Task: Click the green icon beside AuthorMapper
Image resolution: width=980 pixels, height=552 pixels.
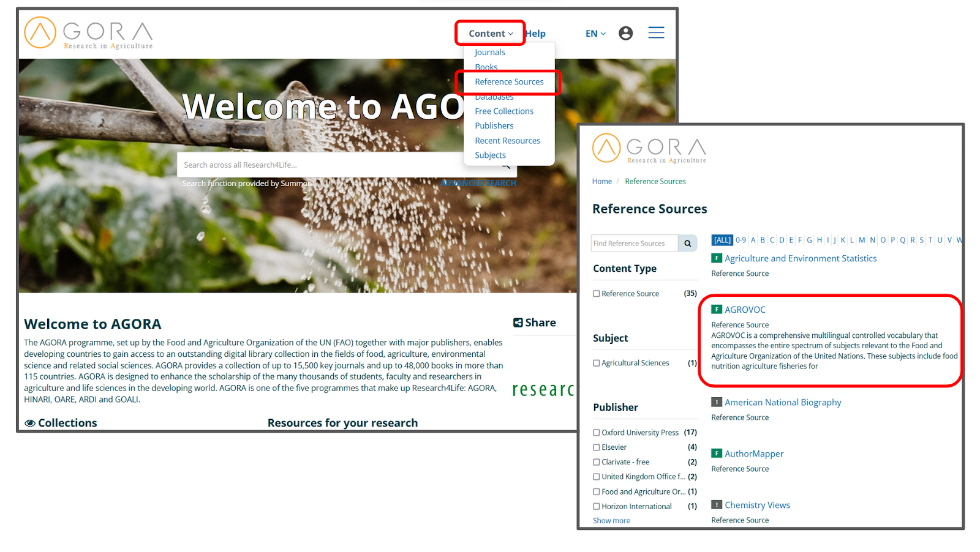Action: (717, 453)
